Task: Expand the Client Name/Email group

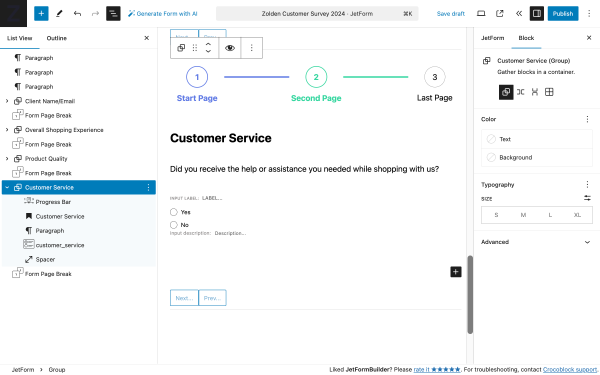Action: pyautogui.click(x=7, y=101)
